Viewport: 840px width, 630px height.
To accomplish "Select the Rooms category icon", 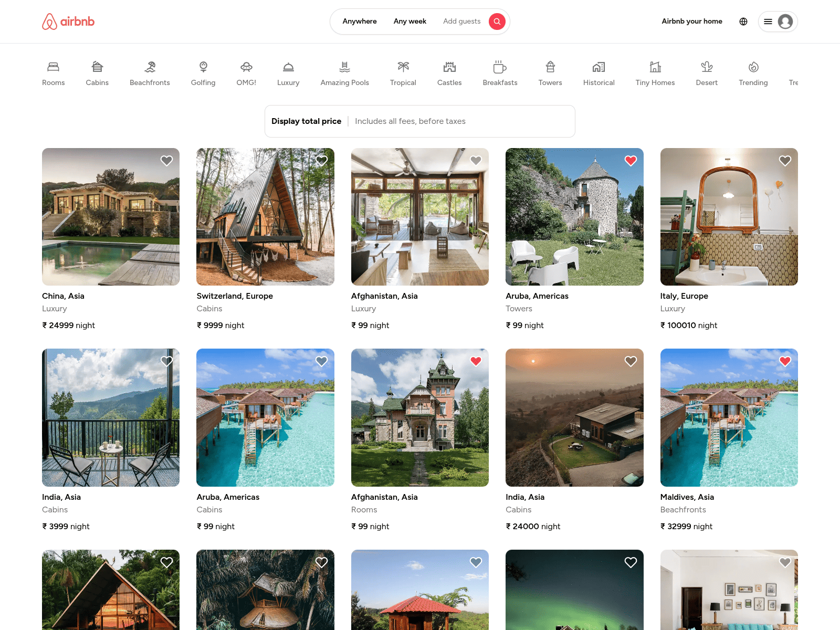I will tap(54, 67).
